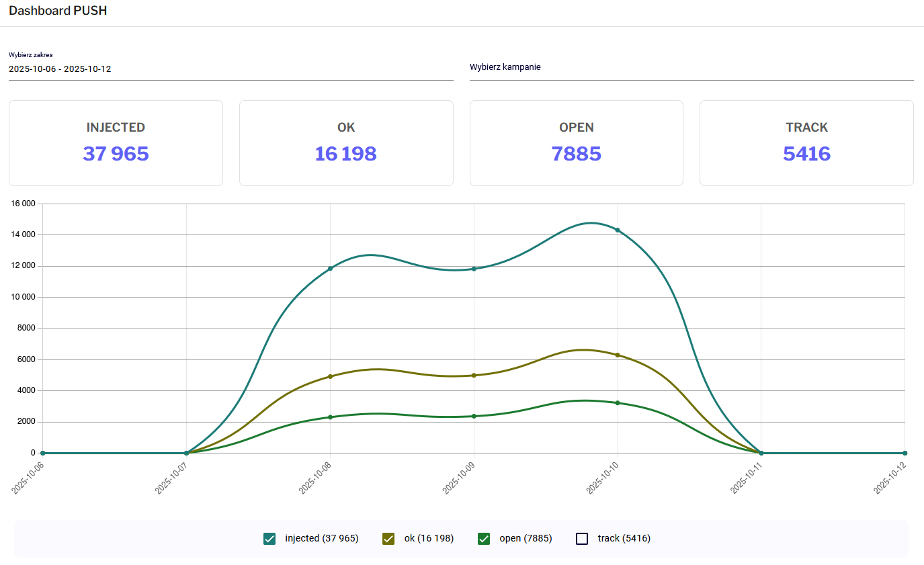Click the Dashboard PUSH page title
Screen dimensions: 924x565
coord(58,11)
